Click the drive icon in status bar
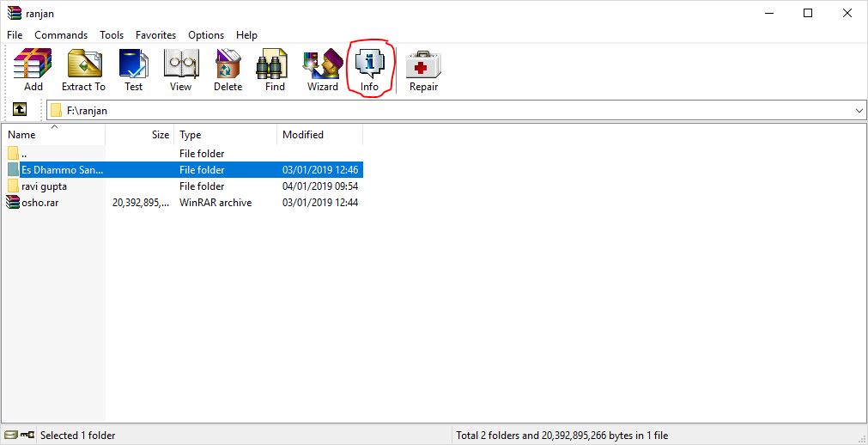 [11, 435]
